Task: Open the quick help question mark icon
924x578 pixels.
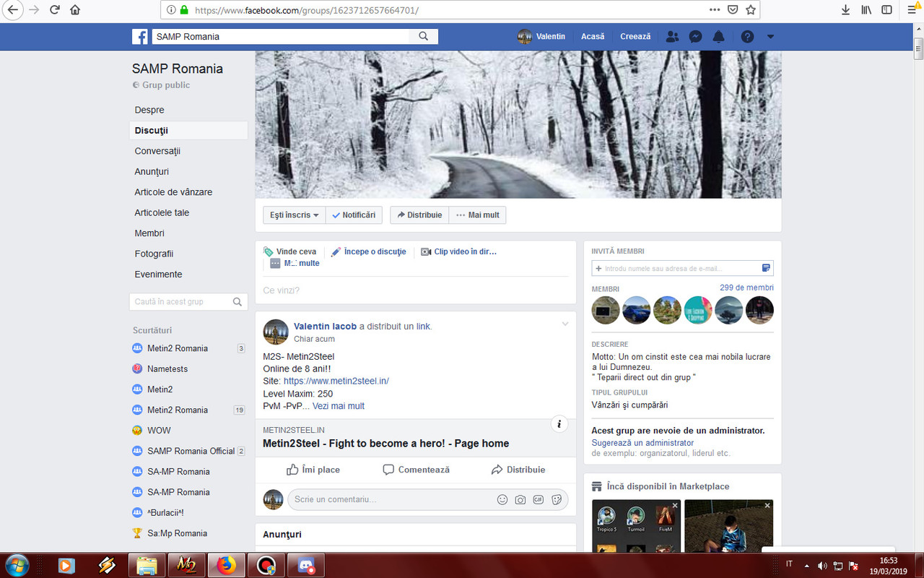Action: (x=747, y=36)
